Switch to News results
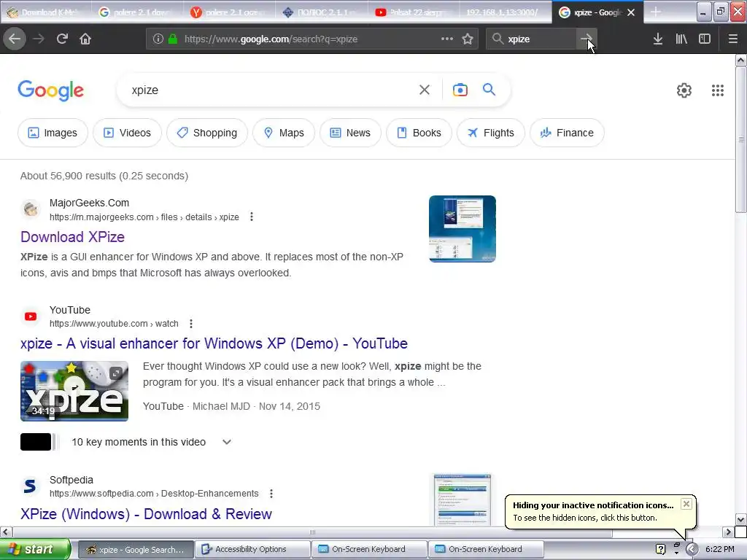The image size is (747, 560). coord(350,133)
